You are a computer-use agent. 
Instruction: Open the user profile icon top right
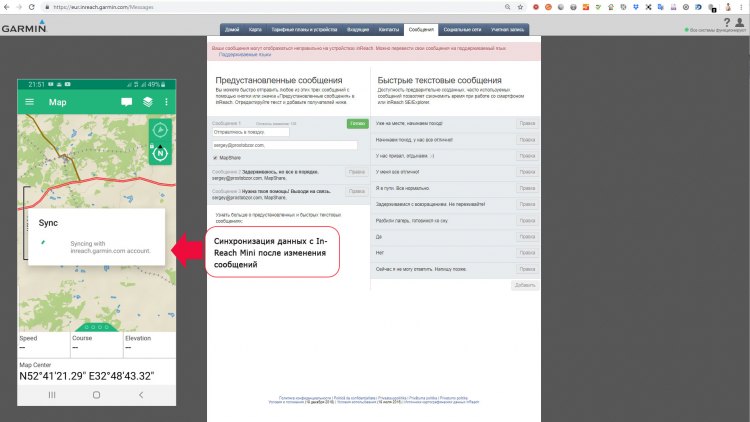(739, 22)
